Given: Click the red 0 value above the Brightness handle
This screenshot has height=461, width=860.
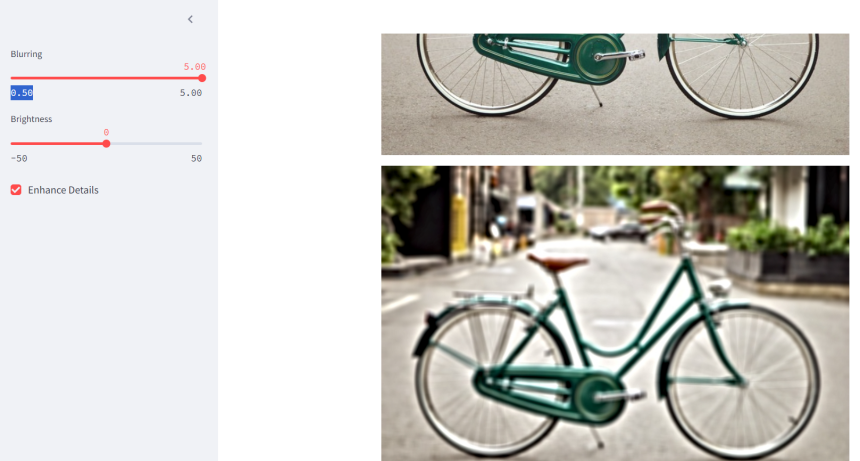Looking at the screenshot, I should pos(106,133).
